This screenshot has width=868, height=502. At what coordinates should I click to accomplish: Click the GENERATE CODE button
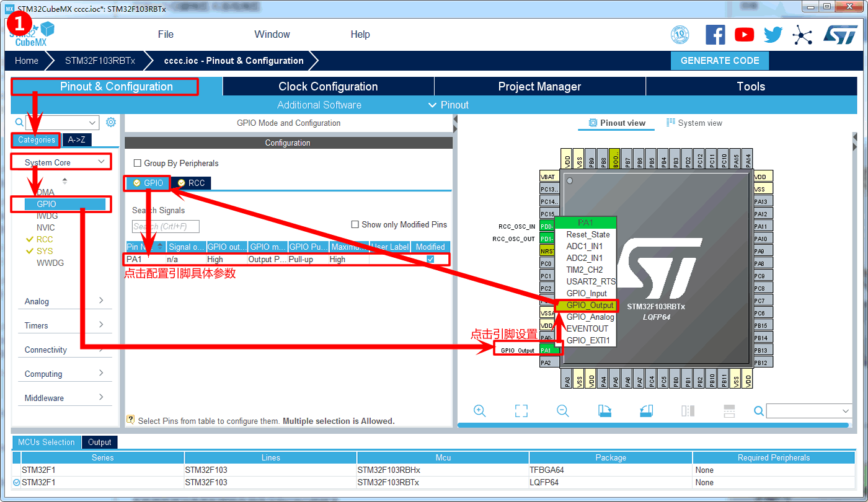pos(719,61)
